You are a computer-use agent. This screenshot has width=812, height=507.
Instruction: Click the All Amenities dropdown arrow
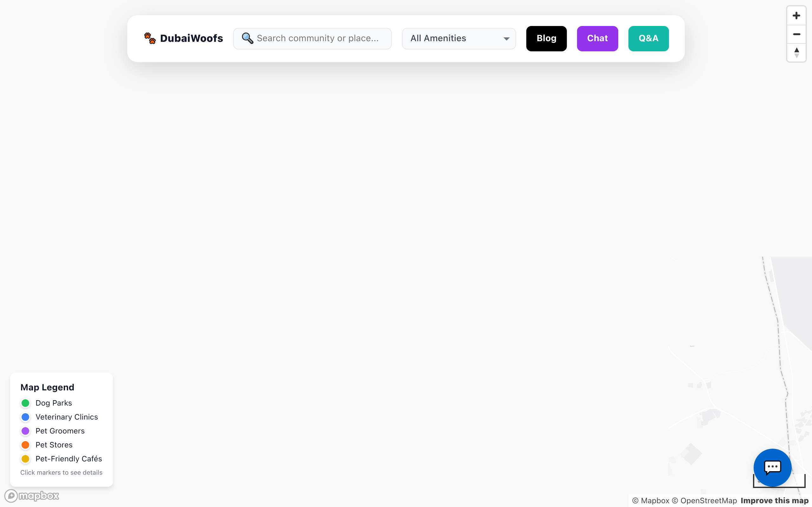pyautogui.click(x=506, y=39)
